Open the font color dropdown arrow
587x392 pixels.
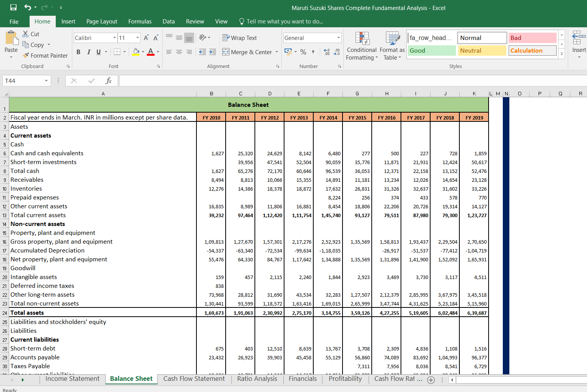[158, 52]
